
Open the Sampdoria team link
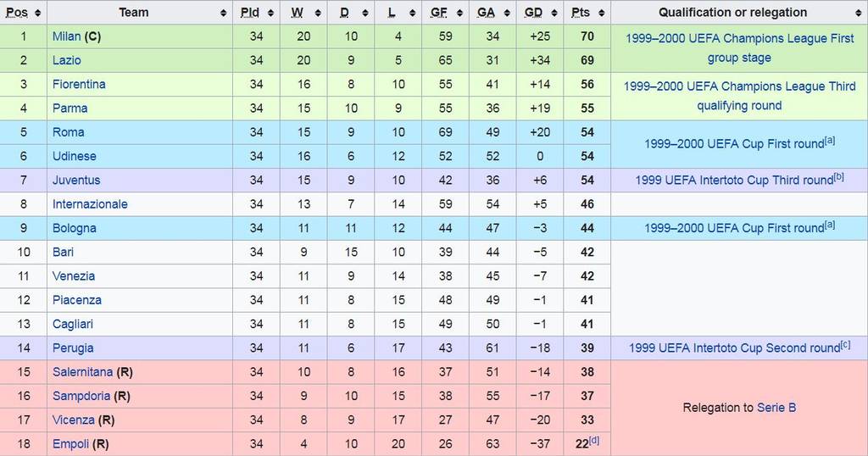(x=81, y=396)
